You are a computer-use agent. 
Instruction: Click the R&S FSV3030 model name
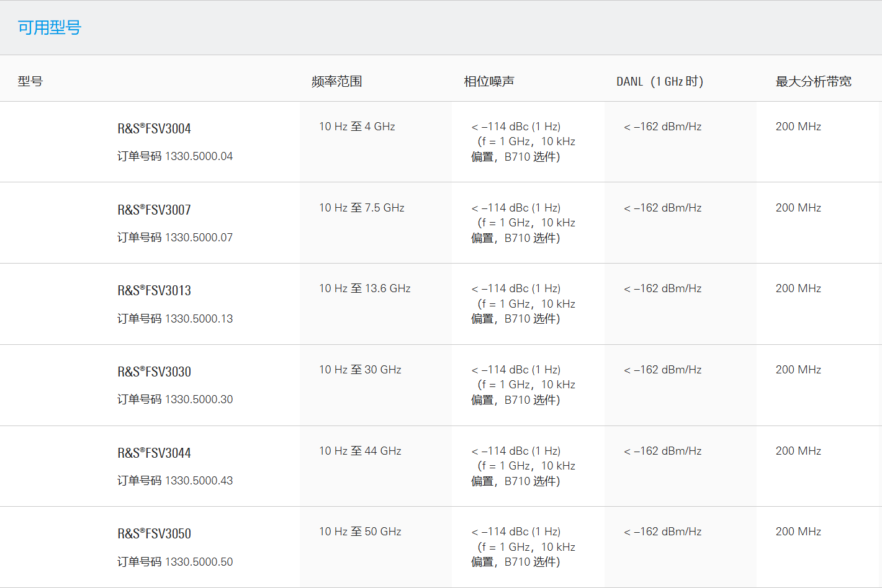(154, 372)
